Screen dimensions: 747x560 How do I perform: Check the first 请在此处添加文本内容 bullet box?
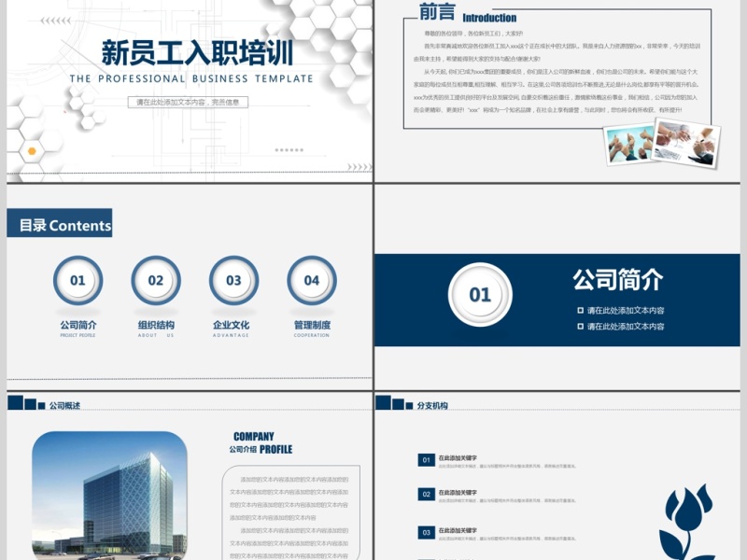[580, 311]
